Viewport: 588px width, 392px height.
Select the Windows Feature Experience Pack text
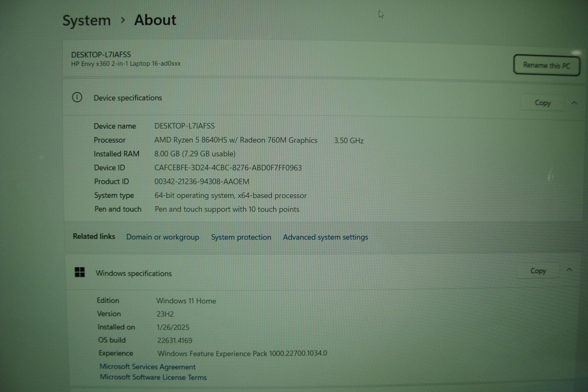[242, 353]
